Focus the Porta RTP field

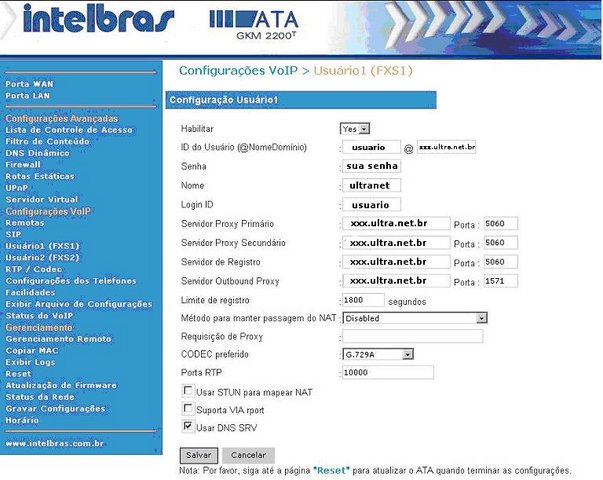[x=388, y=372]
